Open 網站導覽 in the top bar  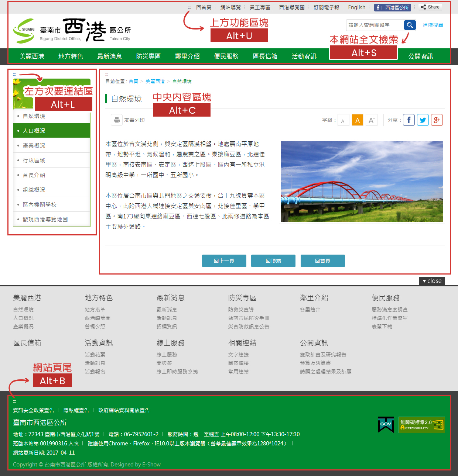coord(230,7)
